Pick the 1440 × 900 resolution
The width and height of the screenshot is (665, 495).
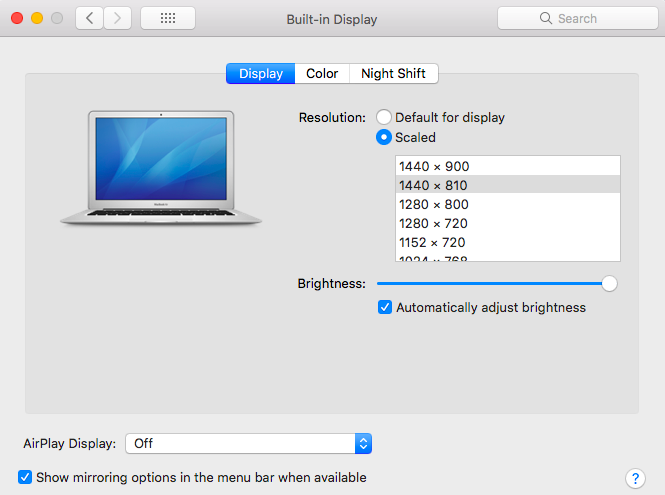click(508, 166)
